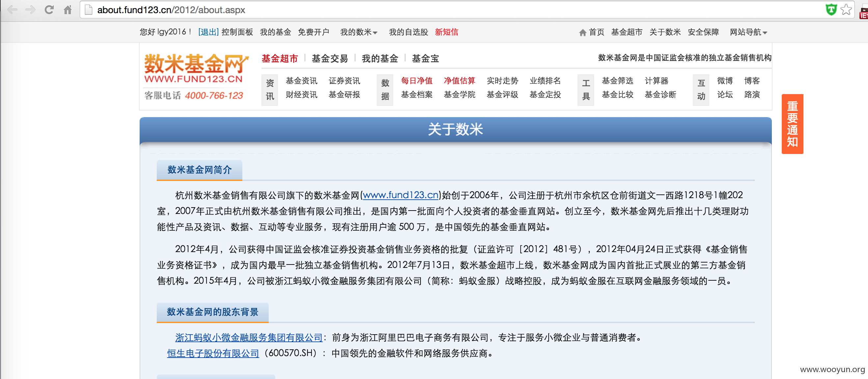Screen dimensions: 868x379
Task: Go to browser home icon
Action: [68, 10]
